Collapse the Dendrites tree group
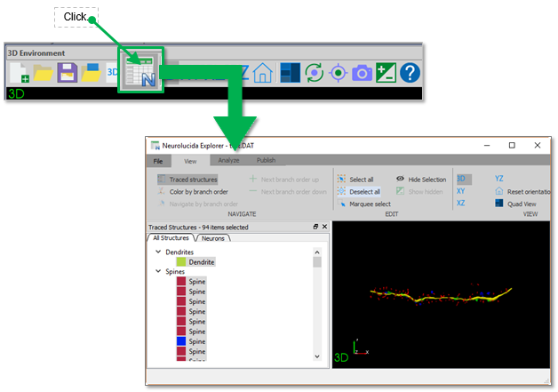 [x=158, y=252]
